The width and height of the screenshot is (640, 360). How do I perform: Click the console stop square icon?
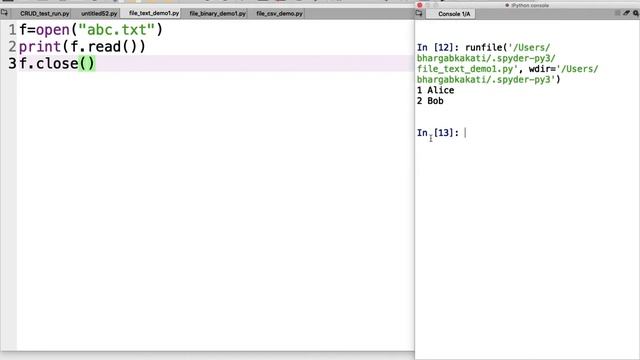point(618,13)
